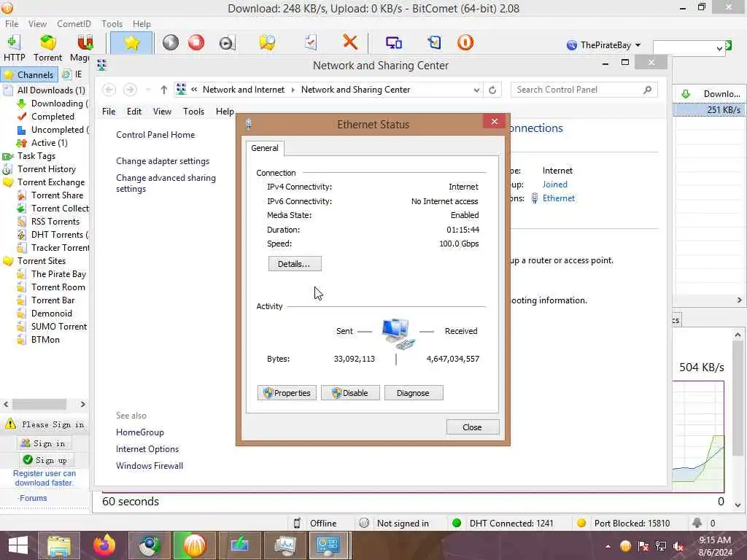Click the orange X Delete toolbar icon
The image size is (747, 560).
point(350,42)
